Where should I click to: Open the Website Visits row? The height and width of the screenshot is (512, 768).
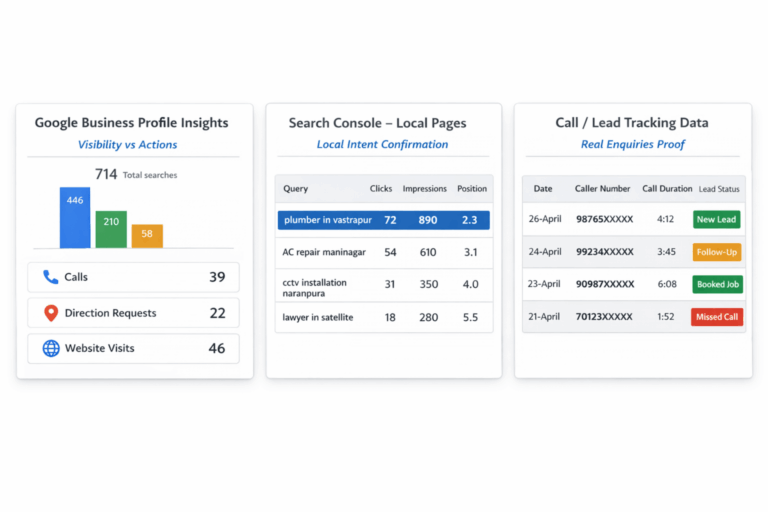[x=133, y=348]
